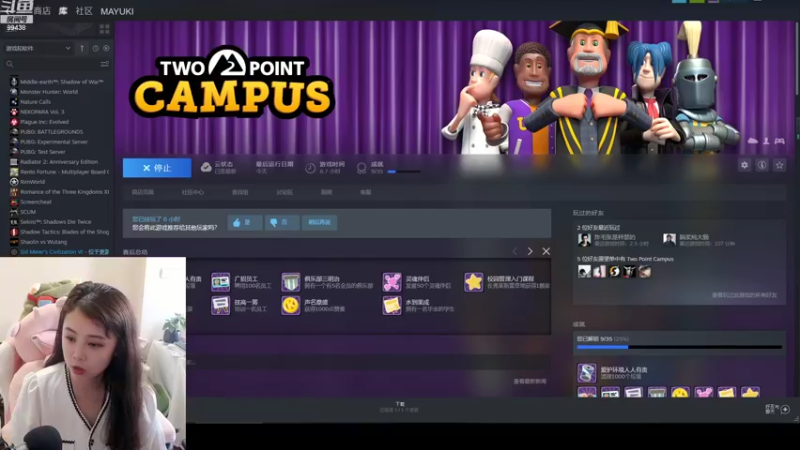The width and height of the screenshot is (800, 450).
Task: Click the 稍后再说 maybe later button
Action: pyautogui.click(x=319, y=222)
